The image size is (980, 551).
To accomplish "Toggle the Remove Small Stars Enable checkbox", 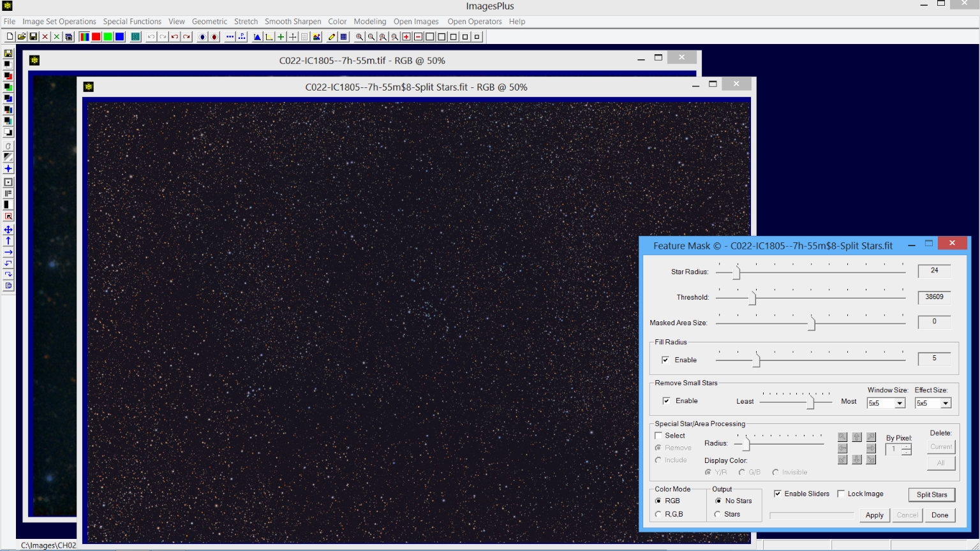I will [666, 400].
